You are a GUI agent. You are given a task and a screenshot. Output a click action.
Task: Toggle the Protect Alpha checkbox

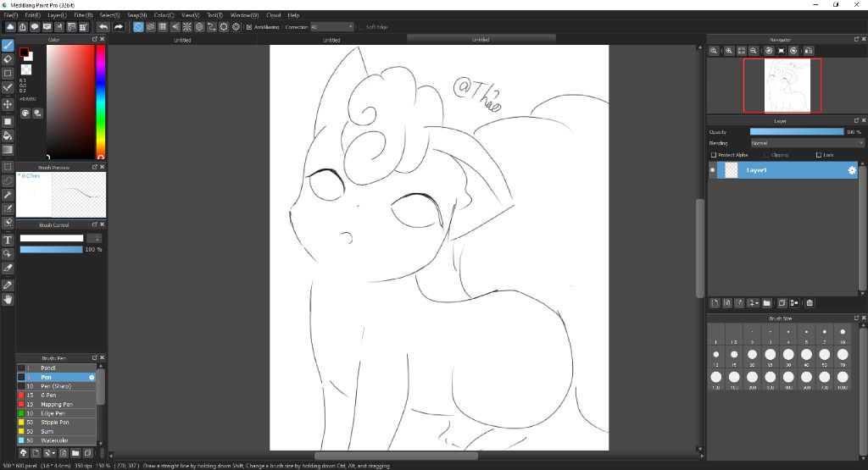tap(714, 155)
